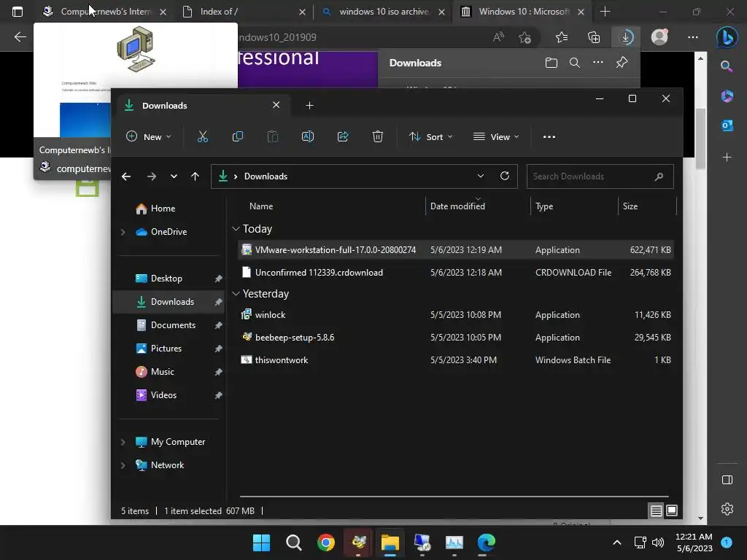Open more options in Edge Downloads panel

(598, 63)
